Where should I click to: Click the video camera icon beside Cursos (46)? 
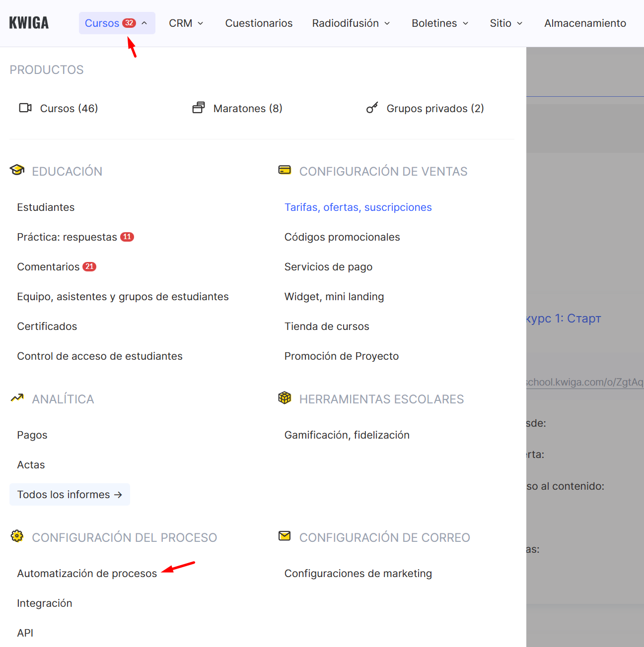(25, 108)
